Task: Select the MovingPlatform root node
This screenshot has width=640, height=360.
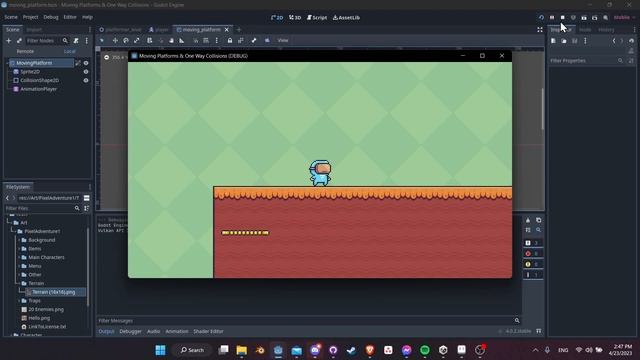Action: (34, 63)
